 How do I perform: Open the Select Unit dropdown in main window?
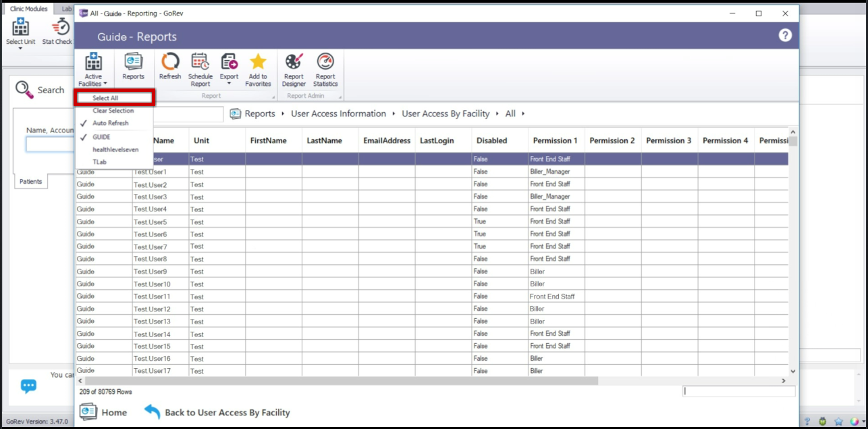pyautogui.click(x=20, y=34)
